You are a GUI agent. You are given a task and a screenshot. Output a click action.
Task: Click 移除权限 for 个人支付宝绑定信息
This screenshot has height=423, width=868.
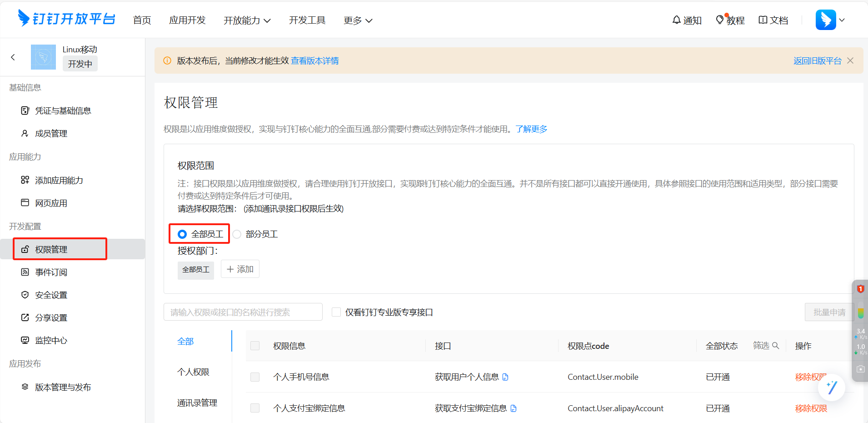pos(811,408)
